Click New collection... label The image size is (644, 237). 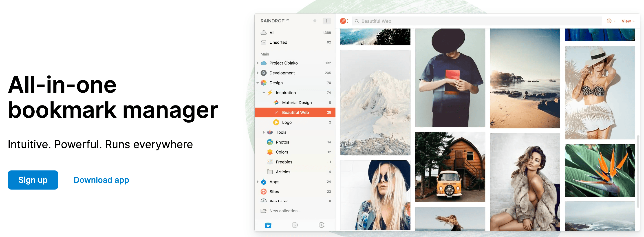(x=285, y=211)
